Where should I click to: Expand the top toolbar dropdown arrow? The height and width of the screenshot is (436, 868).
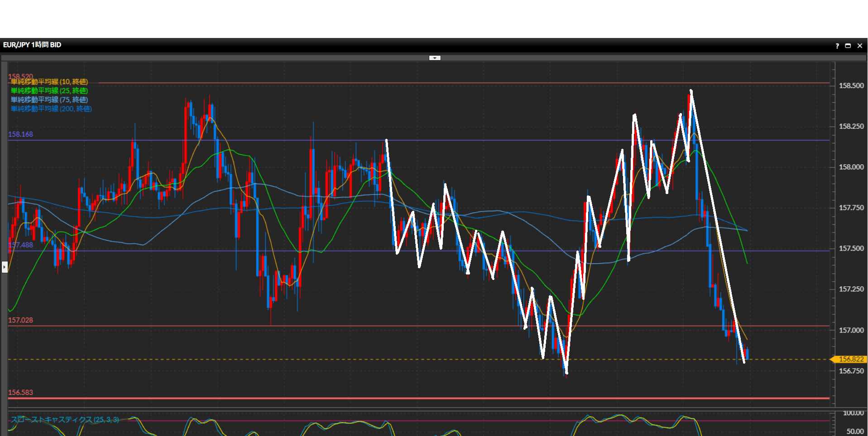435,58
